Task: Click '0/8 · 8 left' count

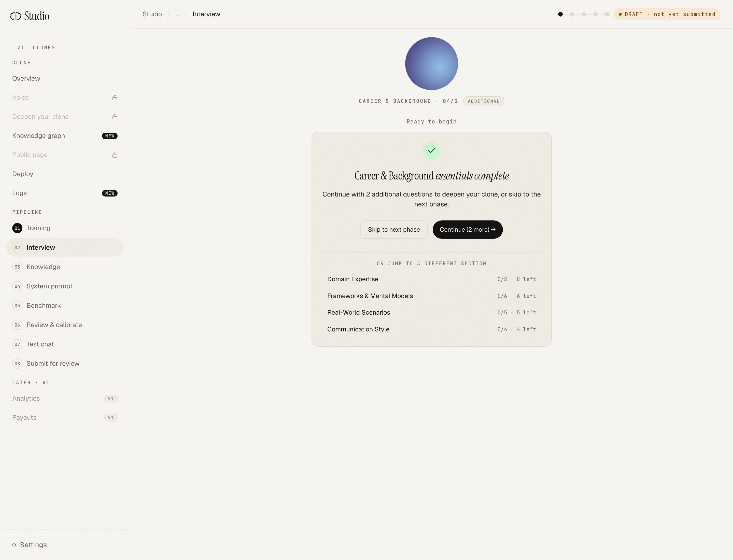Action: tap(516, 279)
